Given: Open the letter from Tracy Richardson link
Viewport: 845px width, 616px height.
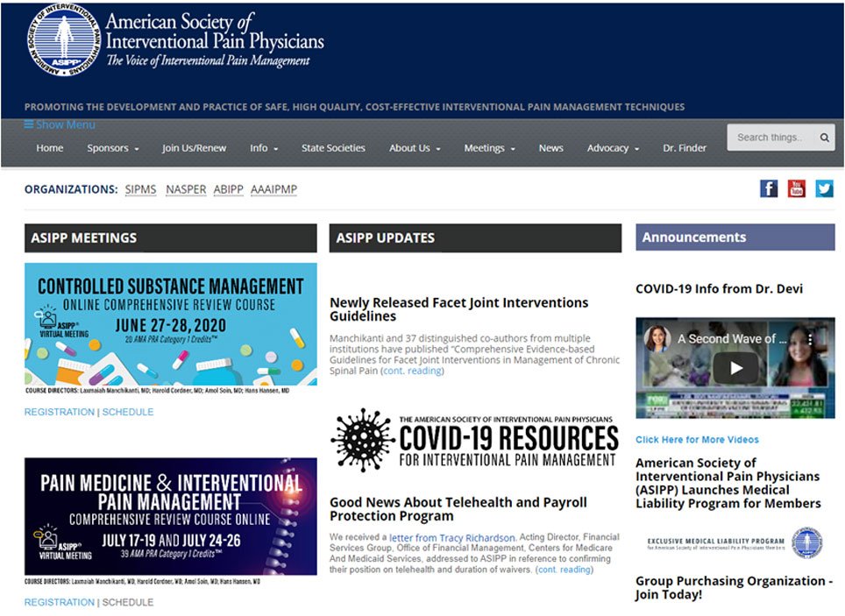Looking at the screenshot, I should pyautogui.click(x=451, y=538).
